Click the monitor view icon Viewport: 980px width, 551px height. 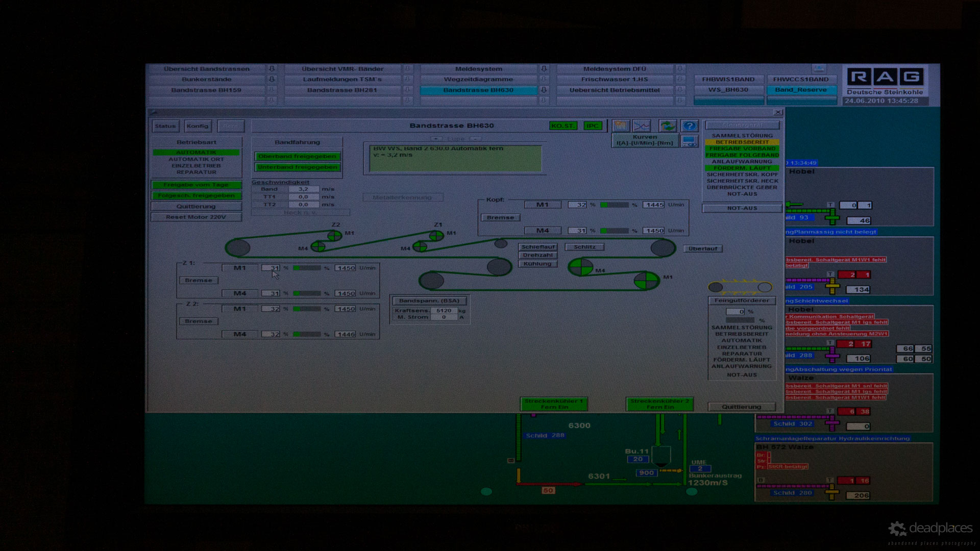(x=689, y=141)
